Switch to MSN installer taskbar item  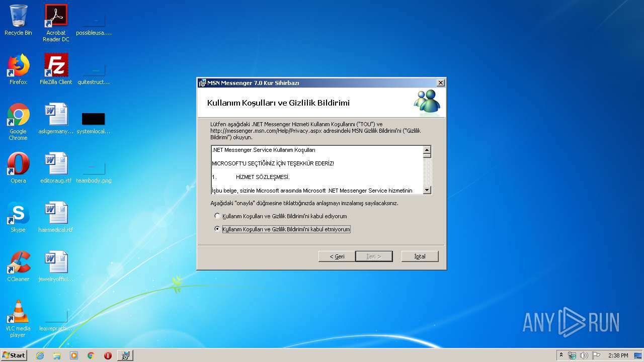[125, 355]
